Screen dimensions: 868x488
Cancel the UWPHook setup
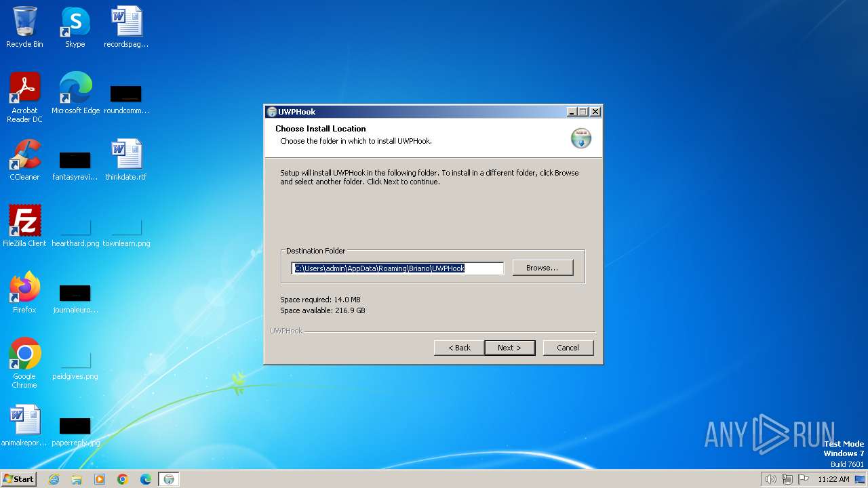568,348
